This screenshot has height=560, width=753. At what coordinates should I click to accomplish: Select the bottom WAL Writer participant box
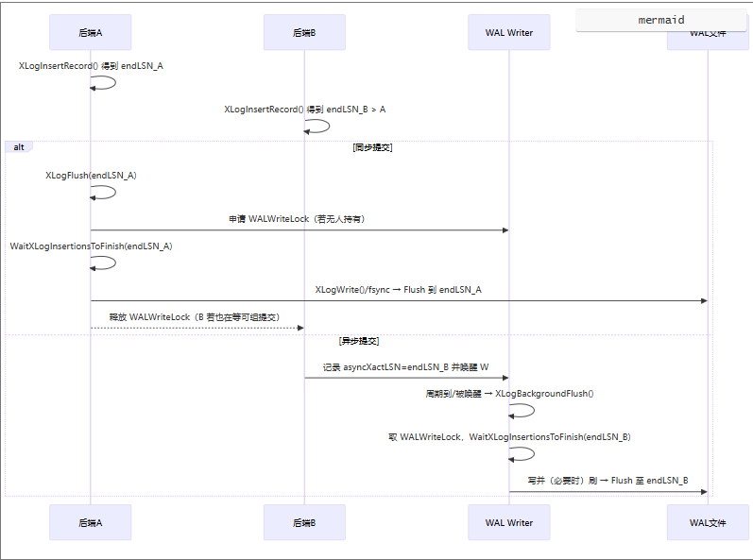coord(509,522)
